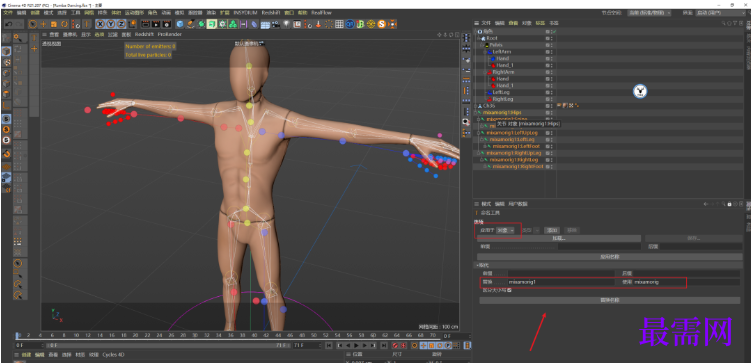Open the RealFlow menu

coord(321,12)
